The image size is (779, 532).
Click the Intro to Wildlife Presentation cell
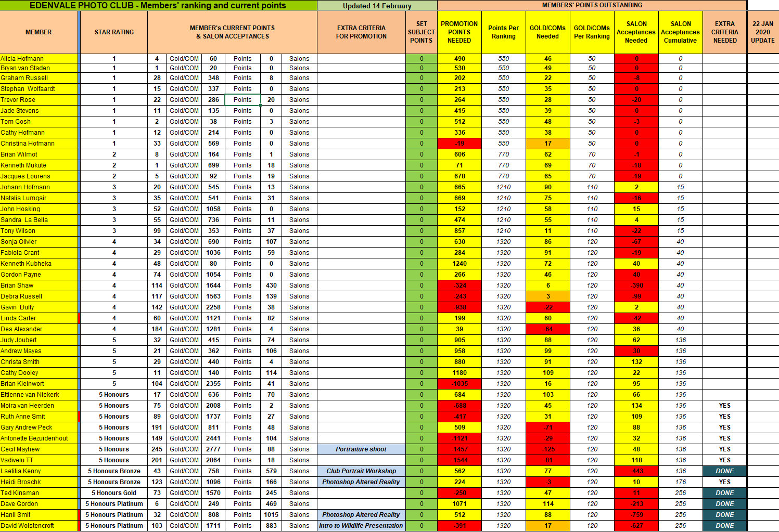(x=361, y=526)
